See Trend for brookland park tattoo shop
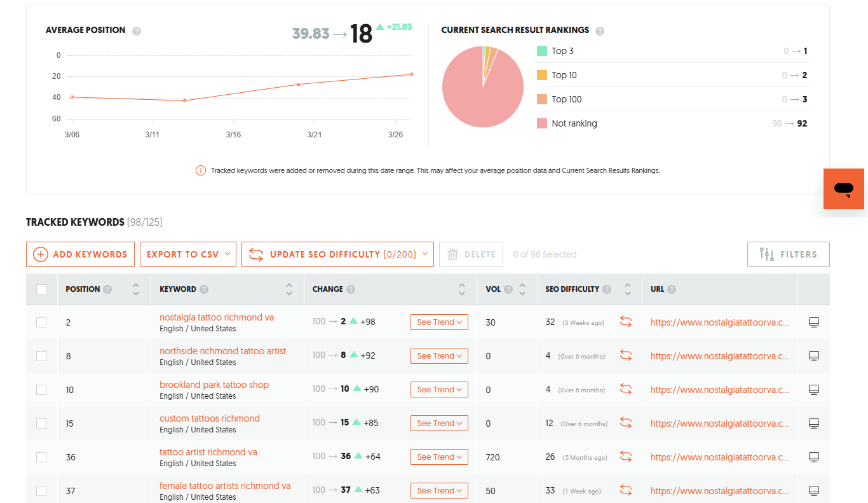Viewport: 868px width, 503px height. coord(439,389)
